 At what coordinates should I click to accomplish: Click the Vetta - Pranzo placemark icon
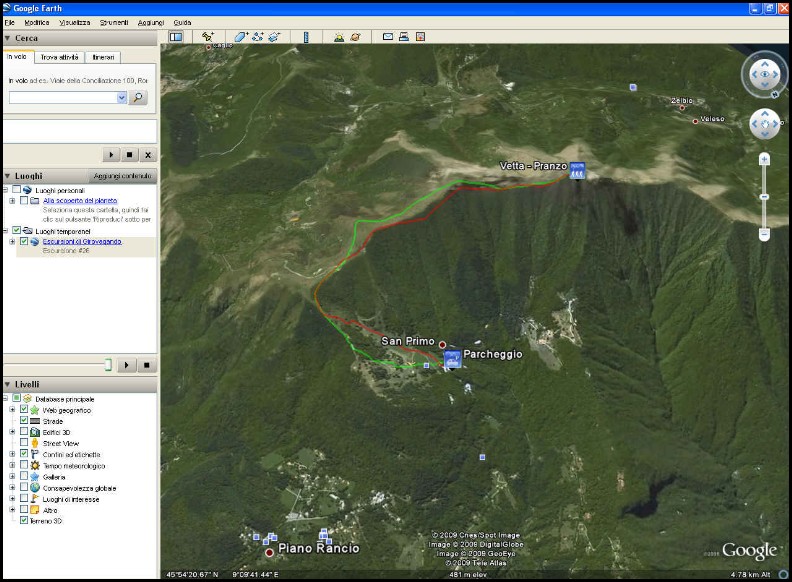[x=577, y=170]
